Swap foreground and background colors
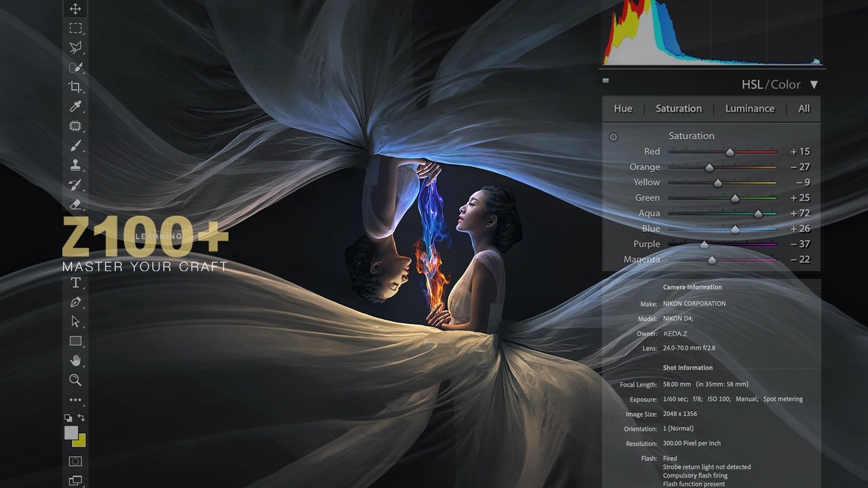Image resolution: width=868 pixels, height=488 pixels. (81, 418)
